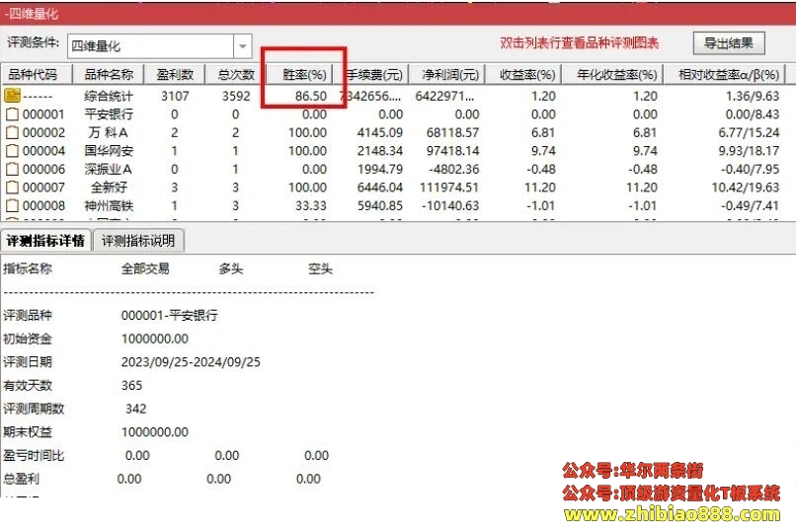The image size is (796, 532).
Task: Select the 国华网安 row name
Action: click(x=109, y=151)
